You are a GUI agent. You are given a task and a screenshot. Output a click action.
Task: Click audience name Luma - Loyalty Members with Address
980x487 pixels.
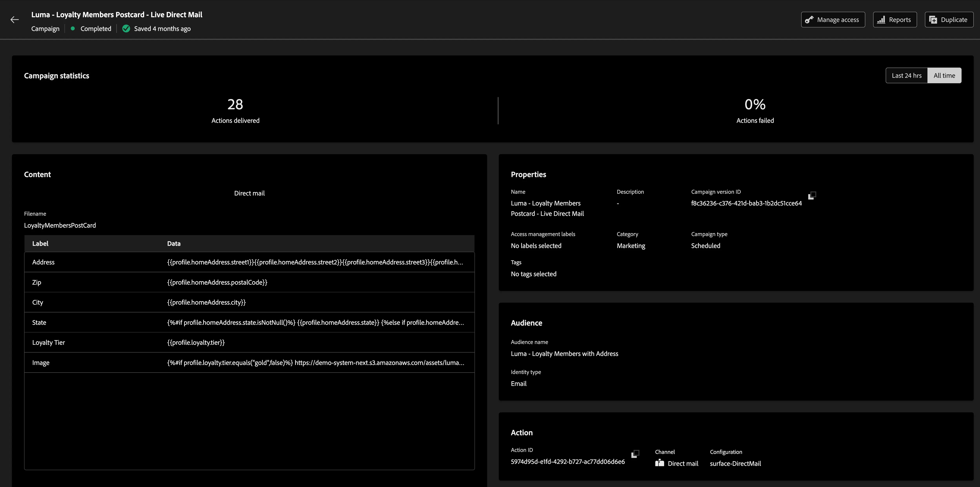[x=565, y=354]
